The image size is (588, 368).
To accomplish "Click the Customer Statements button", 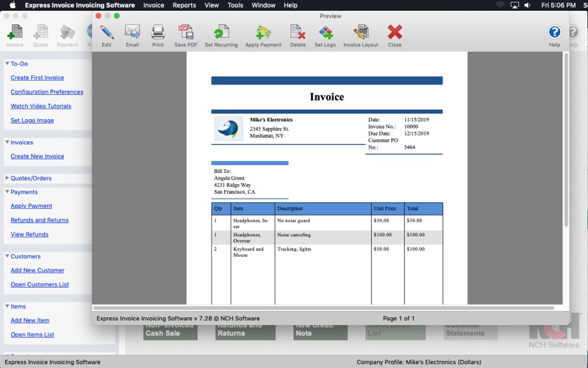I will tap(470, 333).
